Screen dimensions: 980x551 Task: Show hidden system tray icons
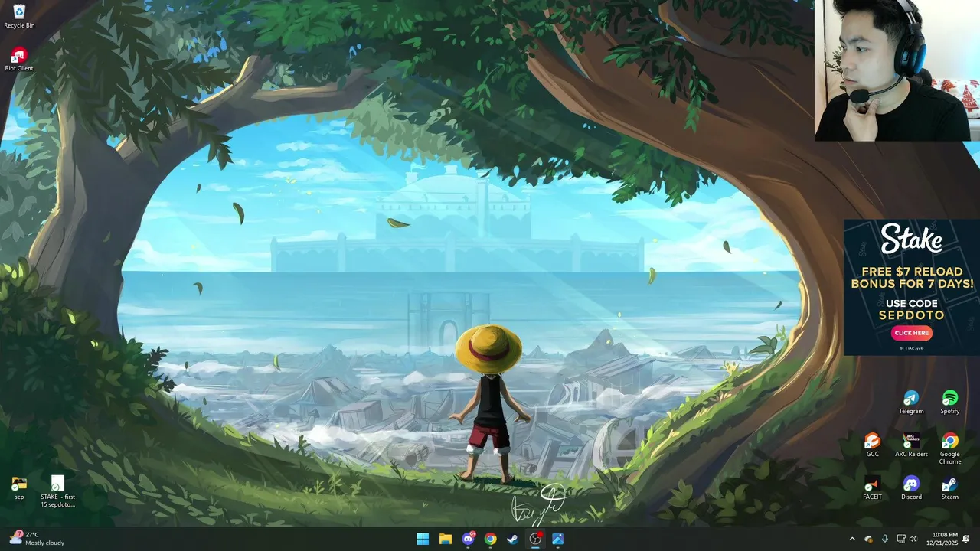point(852,539)
